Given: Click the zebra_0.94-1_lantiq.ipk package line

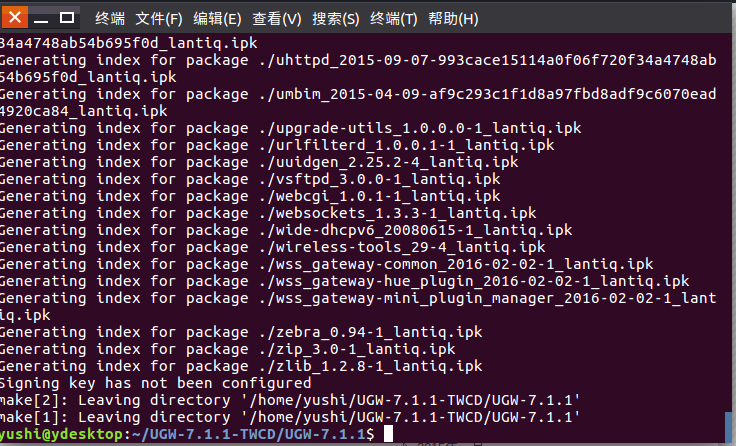Looking at the screenshot, I should pos(241,332).
